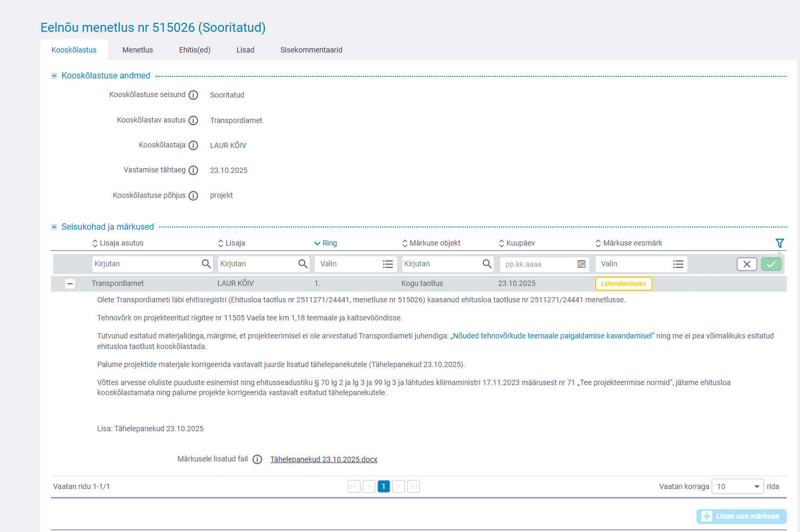The width and height of the screenshot is (800, 532).
Task: Open rows per page dropdown
Action: click(737, 486)
